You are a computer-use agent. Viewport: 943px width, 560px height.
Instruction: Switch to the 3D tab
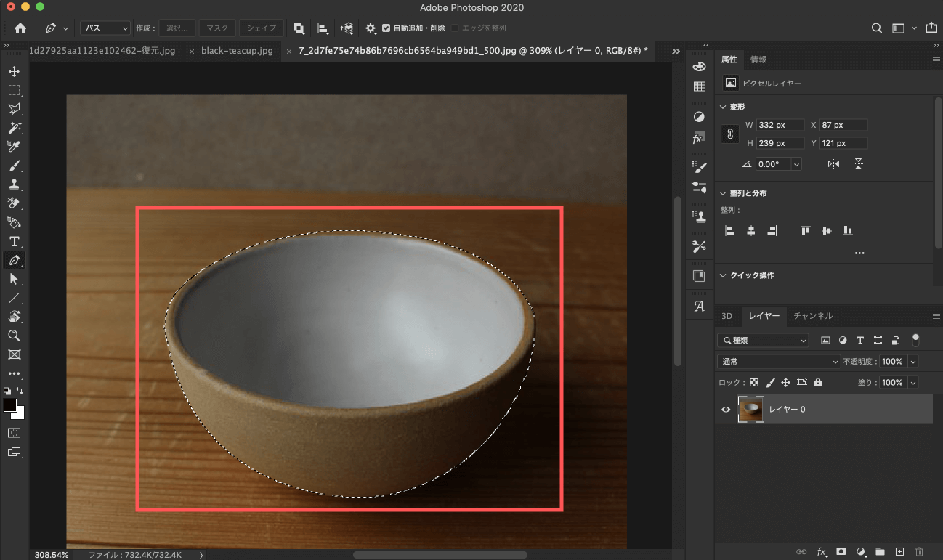pyautogui.click(x=727, y=316)
